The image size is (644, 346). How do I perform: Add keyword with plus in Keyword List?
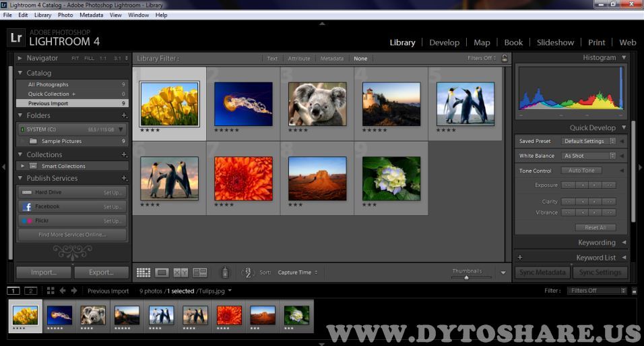coord(520,258)
